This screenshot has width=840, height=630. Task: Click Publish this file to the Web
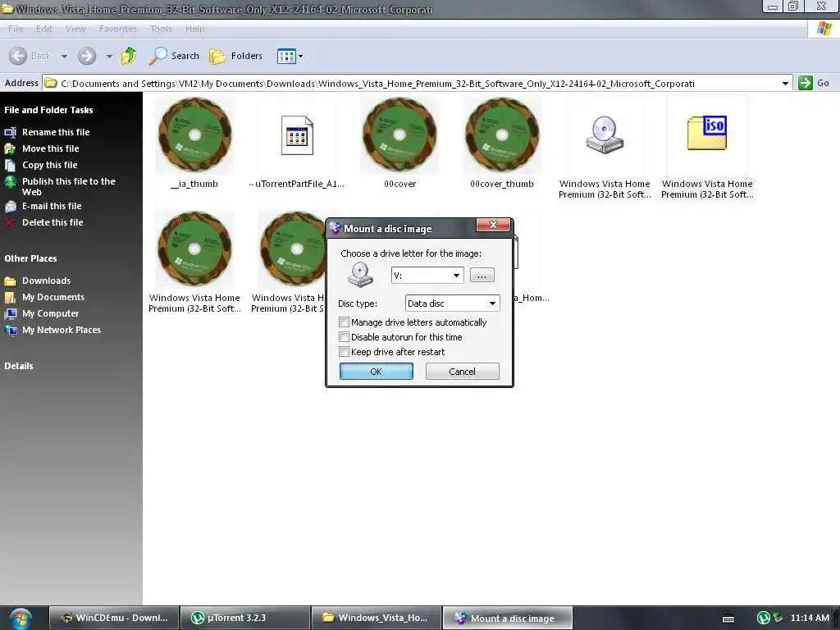(x=69, y=186)
